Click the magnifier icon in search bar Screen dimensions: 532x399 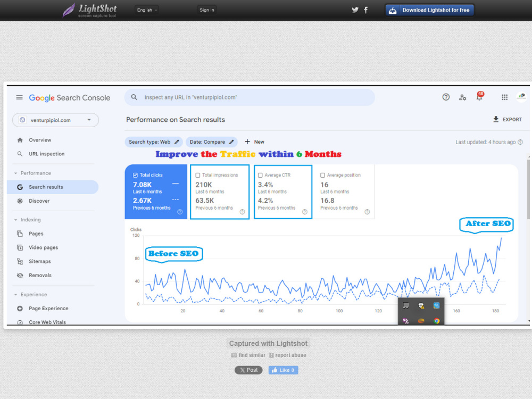(135, 97)
